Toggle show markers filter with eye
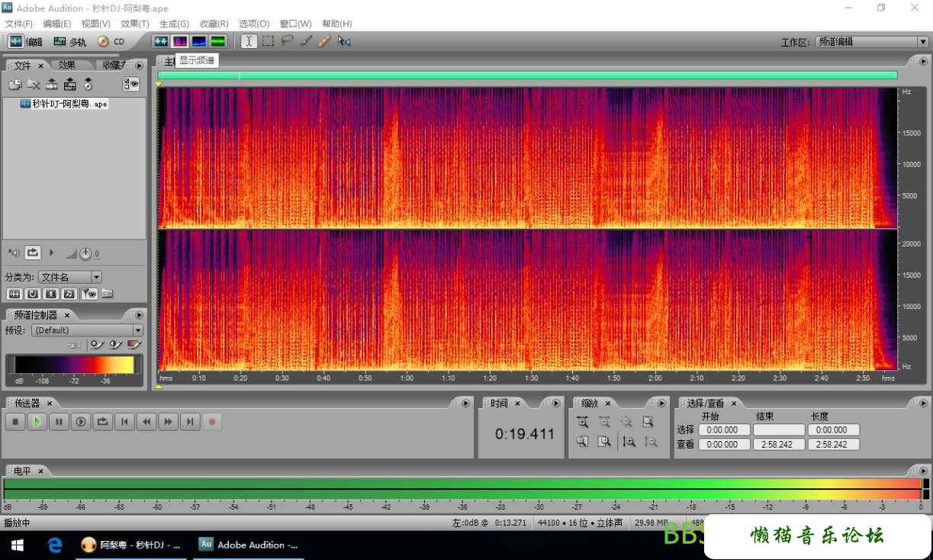 pyautogui.click(x=88, y=294)
